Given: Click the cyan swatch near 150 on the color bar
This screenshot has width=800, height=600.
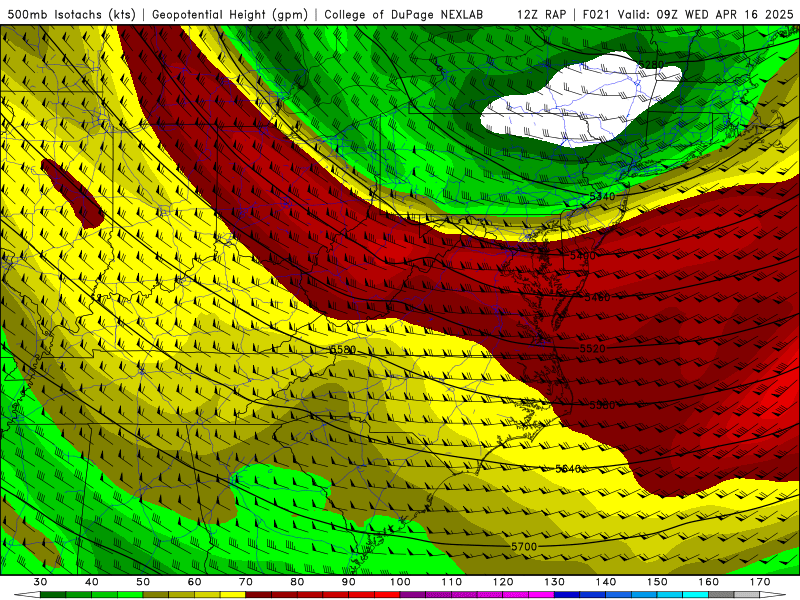Looking at the screenshot, I should click(670, 595).
